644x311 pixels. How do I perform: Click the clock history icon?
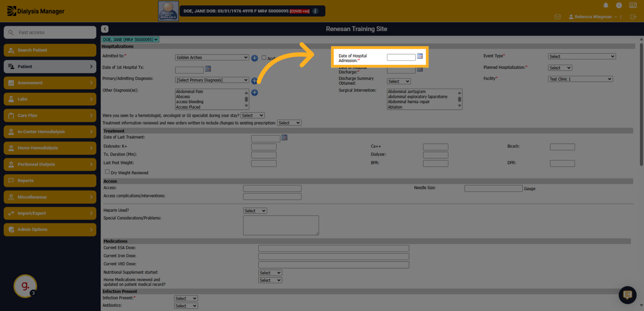tap(619, 5)
